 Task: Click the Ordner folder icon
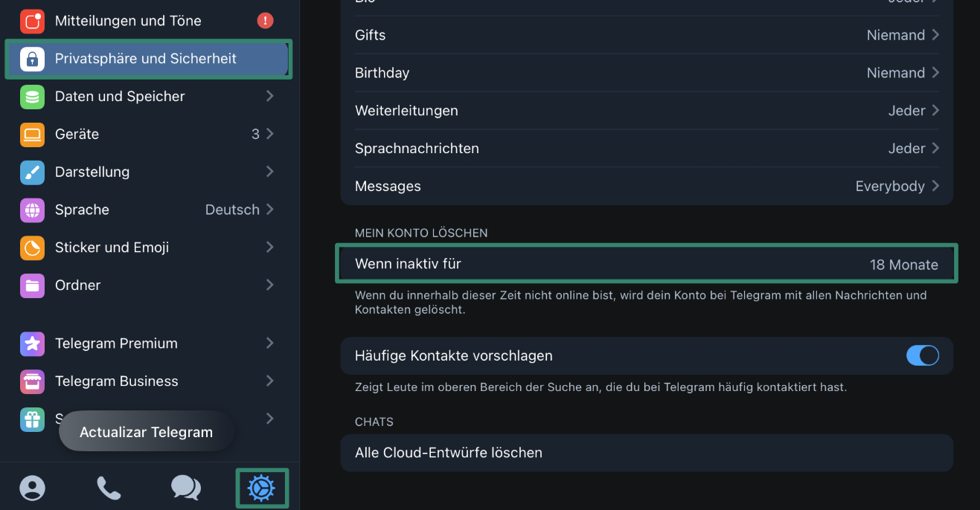coord(32,285)
